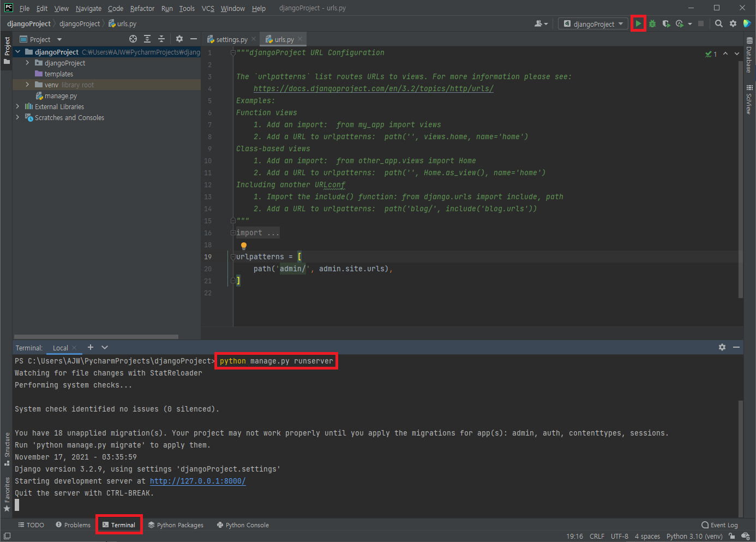Run the djangoProject configuration
Screen dimensions: 756x542
[638, 23]
